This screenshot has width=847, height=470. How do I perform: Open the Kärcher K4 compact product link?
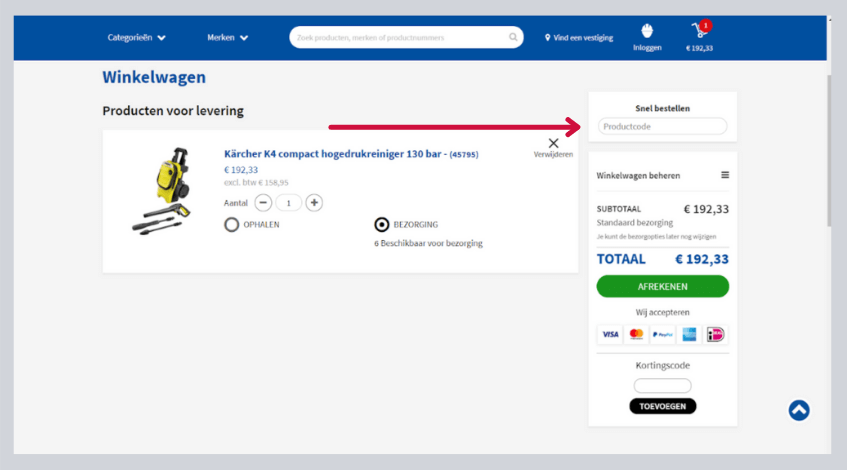pos(351,154)
